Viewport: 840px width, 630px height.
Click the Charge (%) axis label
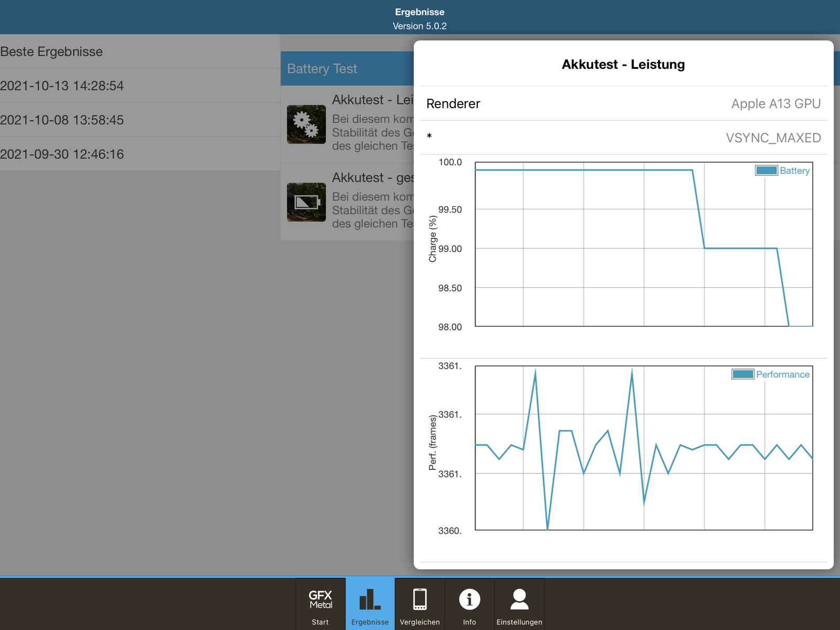click(x=433, y=239)
